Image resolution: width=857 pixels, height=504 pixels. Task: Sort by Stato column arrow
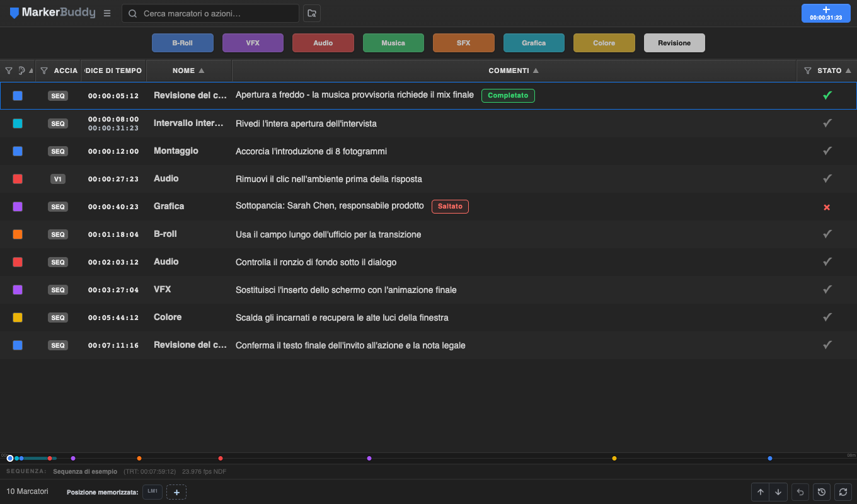(x=848, y=71)
